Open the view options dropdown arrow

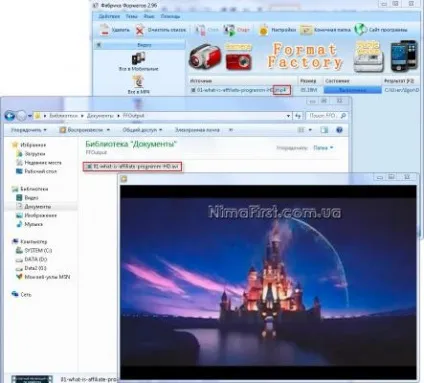[x=310, y=130]
